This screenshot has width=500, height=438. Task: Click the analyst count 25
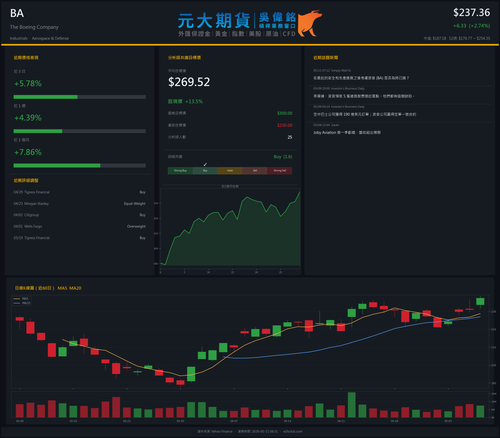click(290, 137)
